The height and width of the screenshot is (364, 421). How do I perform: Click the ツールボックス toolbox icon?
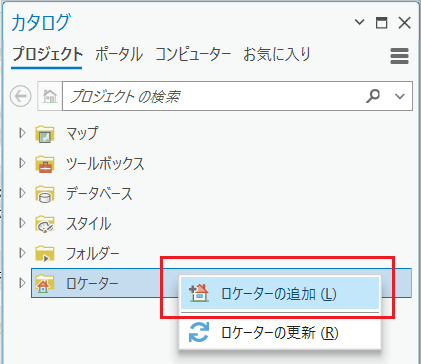pyautogui.click(x=45, y=164)
